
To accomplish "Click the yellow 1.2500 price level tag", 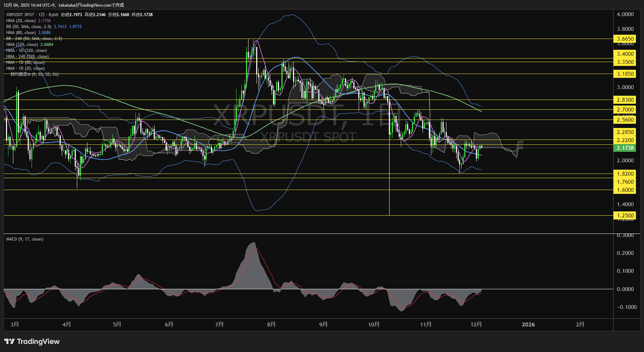I will 625,216.
